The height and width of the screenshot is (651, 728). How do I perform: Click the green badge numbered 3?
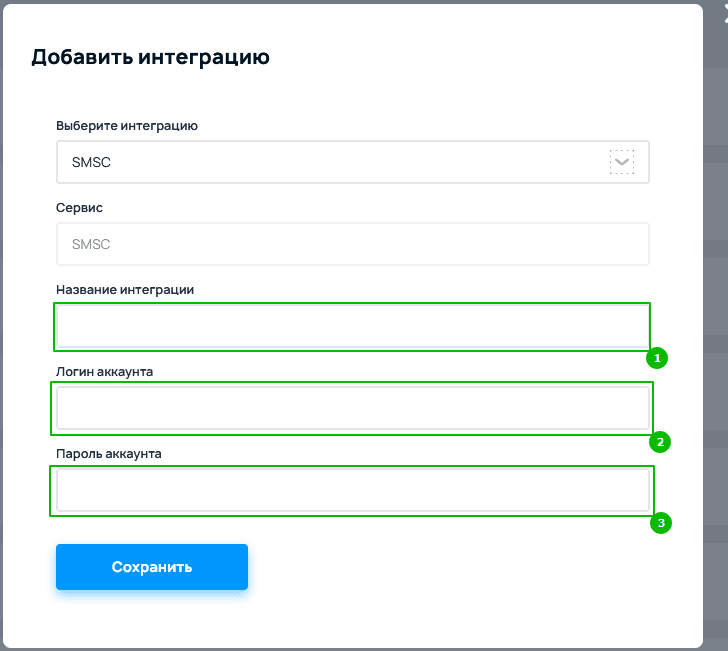659,523
